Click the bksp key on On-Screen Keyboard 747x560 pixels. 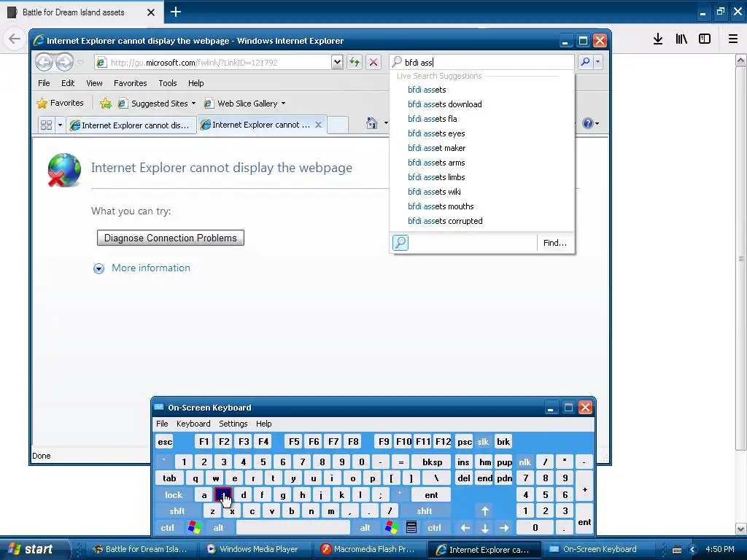click(432, 462)
